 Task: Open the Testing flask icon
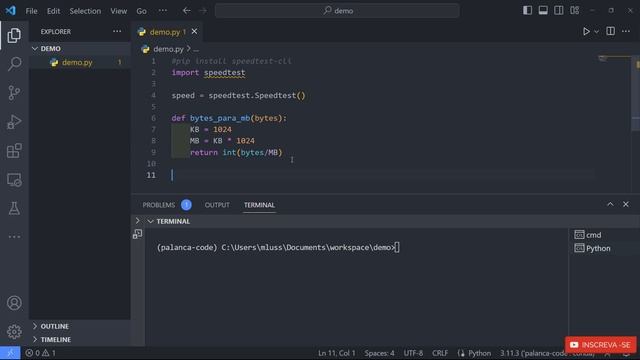pos(14,208)
